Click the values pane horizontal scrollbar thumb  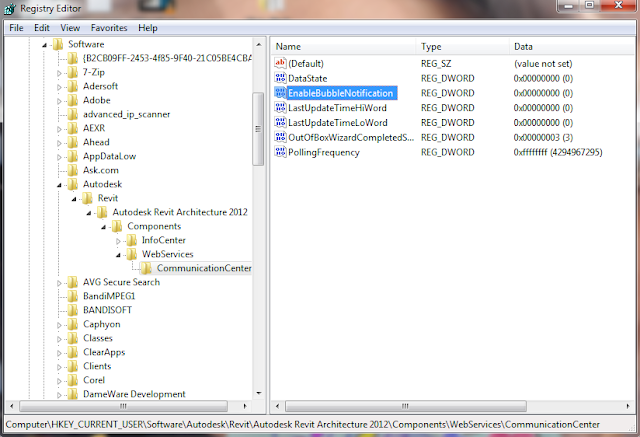(x=406, y=406)
